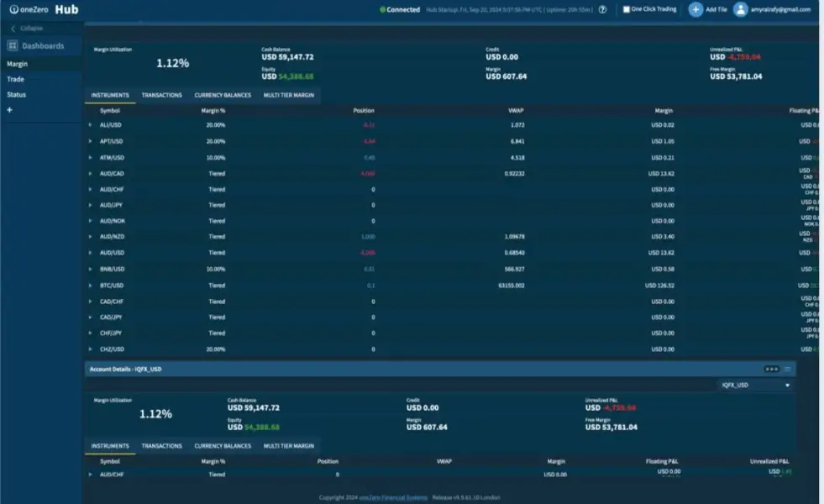Open the Status dashboard
824x504 pixels.
click(x=16, y=95)
